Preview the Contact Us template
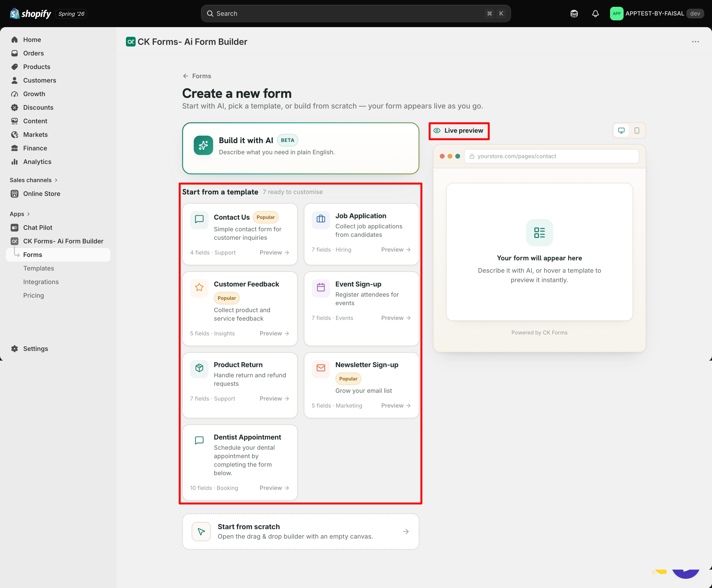 pos(274,253)
